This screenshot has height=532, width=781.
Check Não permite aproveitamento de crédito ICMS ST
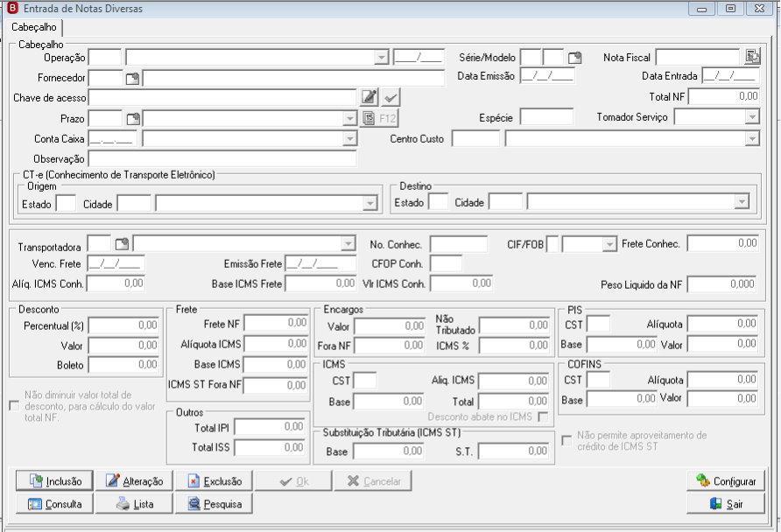(566, 440)
